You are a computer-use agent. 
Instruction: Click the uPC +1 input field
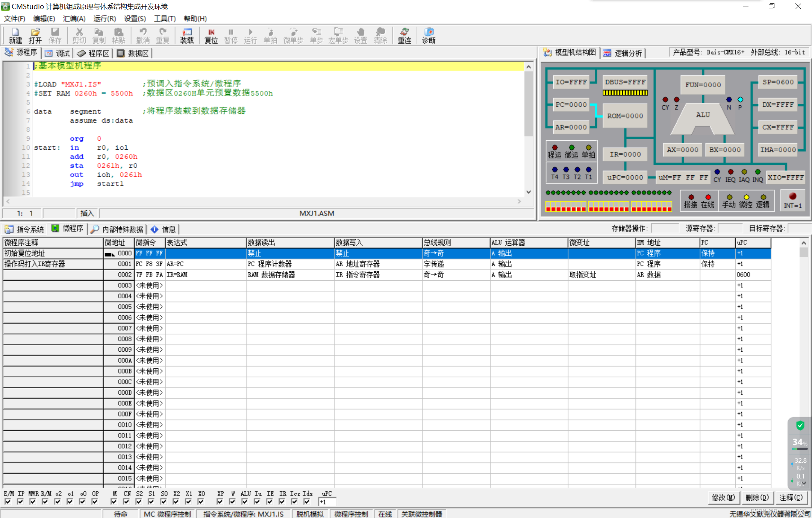point(327,502)
